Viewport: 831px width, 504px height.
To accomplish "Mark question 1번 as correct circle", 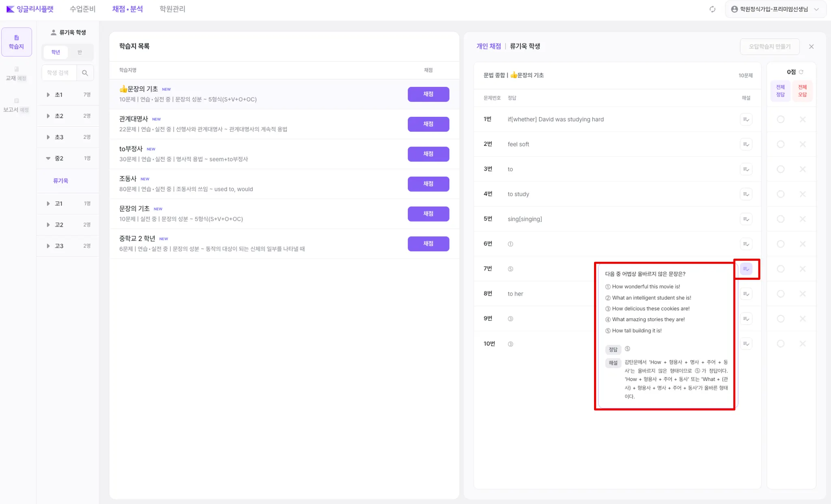I will point(781,119).
